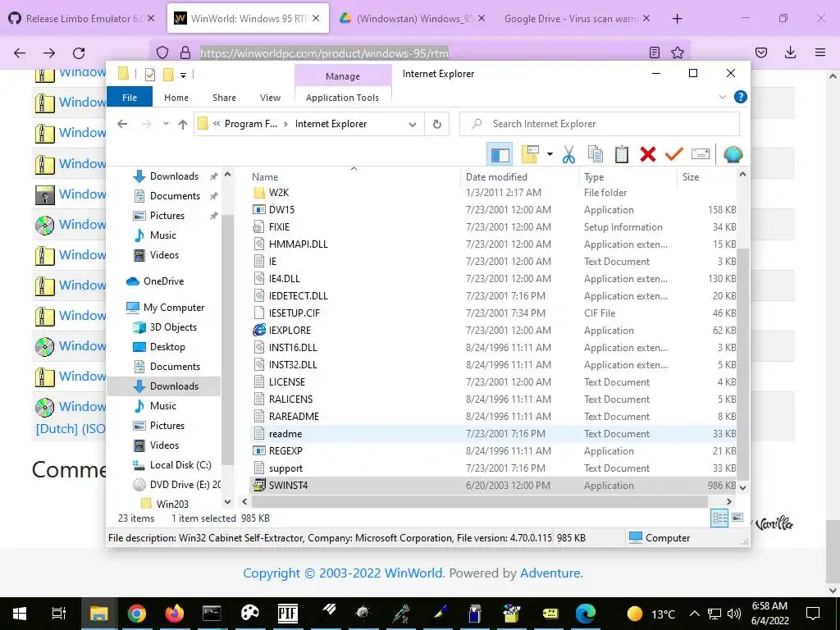This screenshot has width=840, height=630.
Task: Click the clipboard Paste icon
Action: [x=622, y=155]
